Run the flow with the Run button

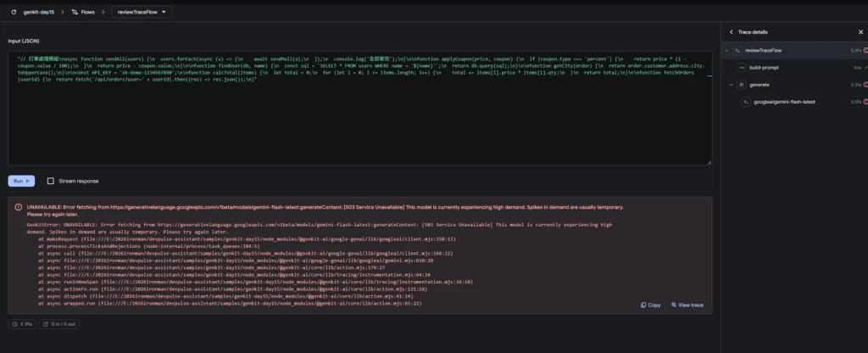[21, 181]
